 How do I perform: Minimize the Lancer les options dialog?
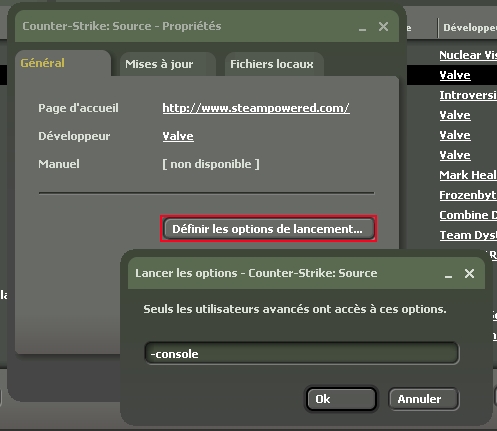[448, 276]
